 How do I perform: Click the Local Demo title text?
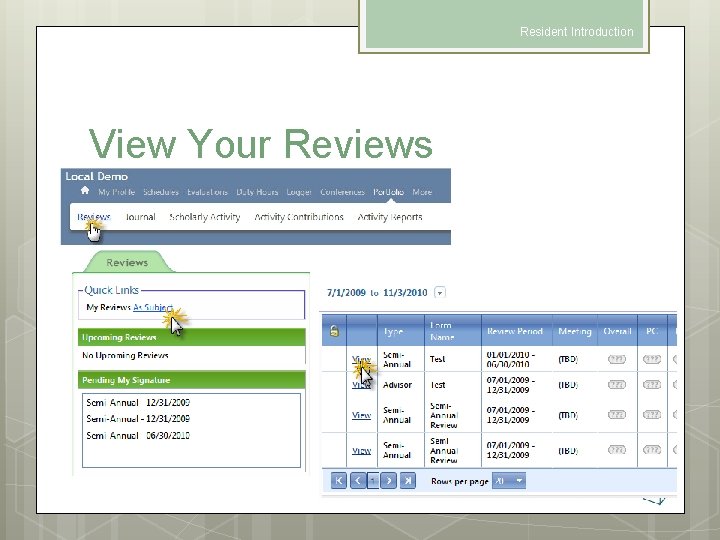click(x=96, y=176)
